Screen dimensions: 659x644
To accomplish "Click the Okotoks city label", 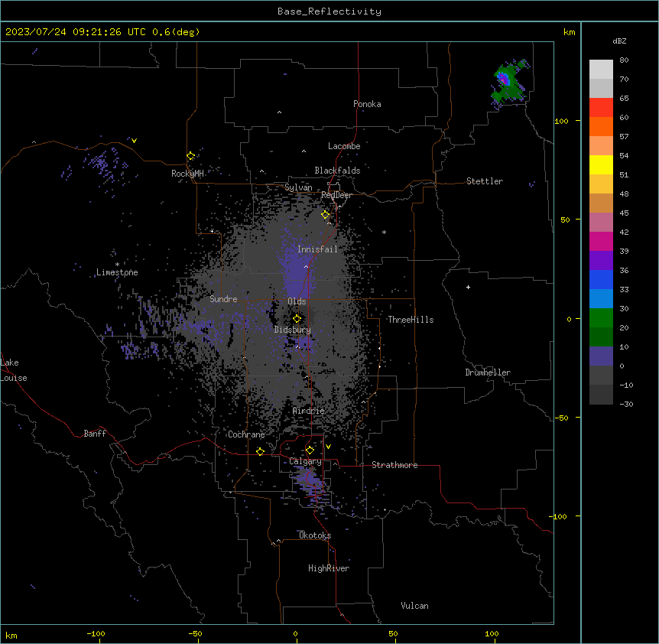I will (315, 535).
